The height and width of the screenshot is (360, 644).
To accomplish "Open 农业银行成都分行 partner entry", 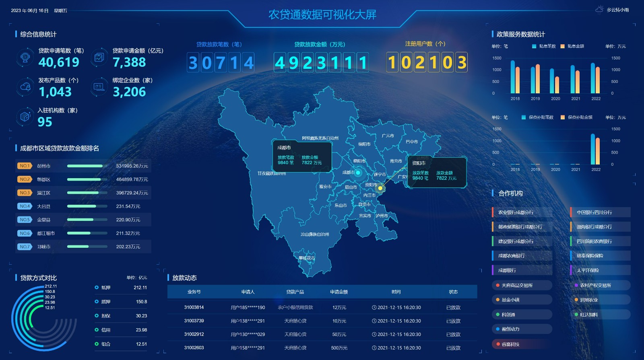I will tap(521, 212).
